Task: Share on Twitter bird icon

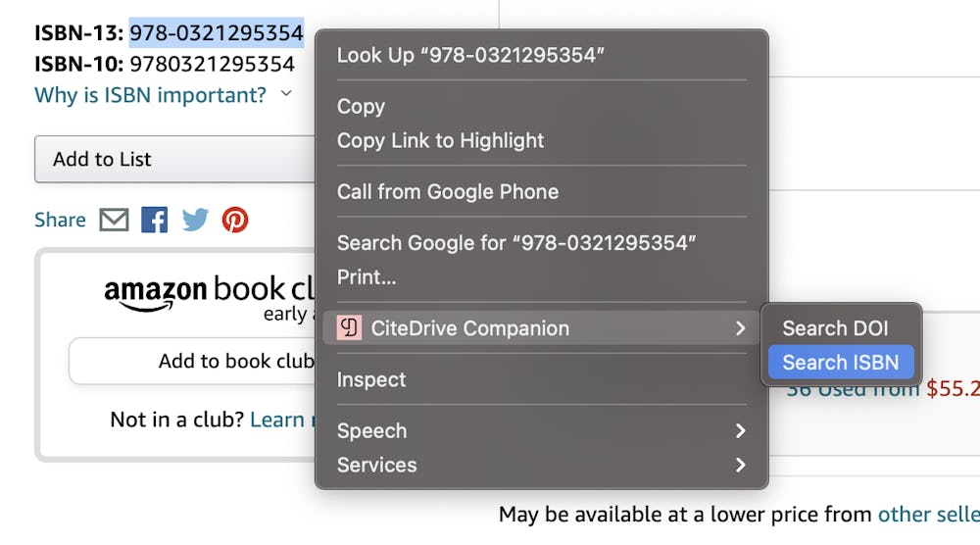Action: point(195,220)
